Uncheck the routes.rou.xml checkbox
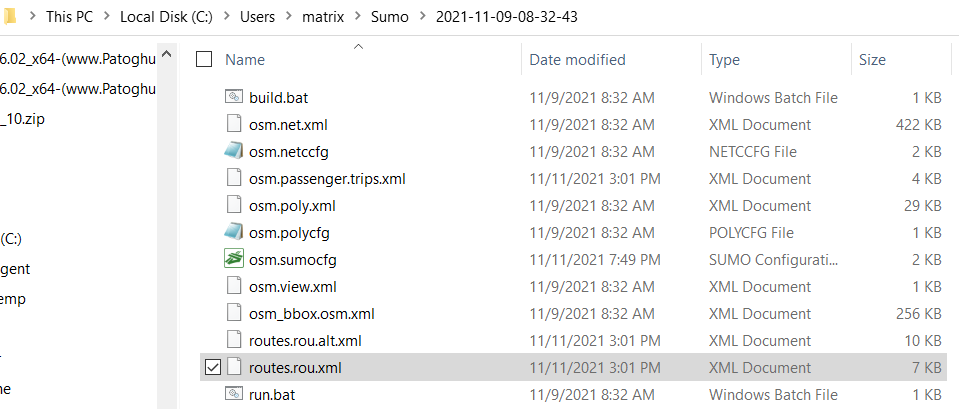Screen dimensions: 959x409 click(x=204, y=368)
